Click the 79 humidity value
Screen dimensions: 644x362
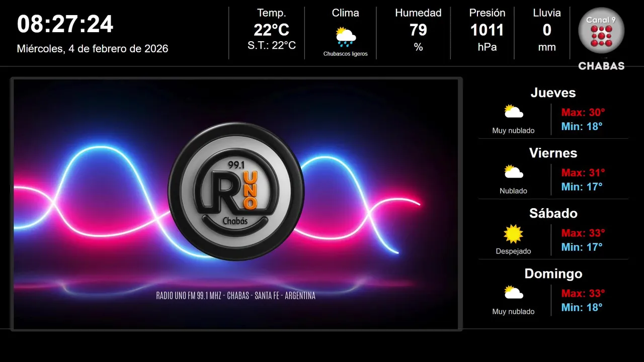[418, 30]
